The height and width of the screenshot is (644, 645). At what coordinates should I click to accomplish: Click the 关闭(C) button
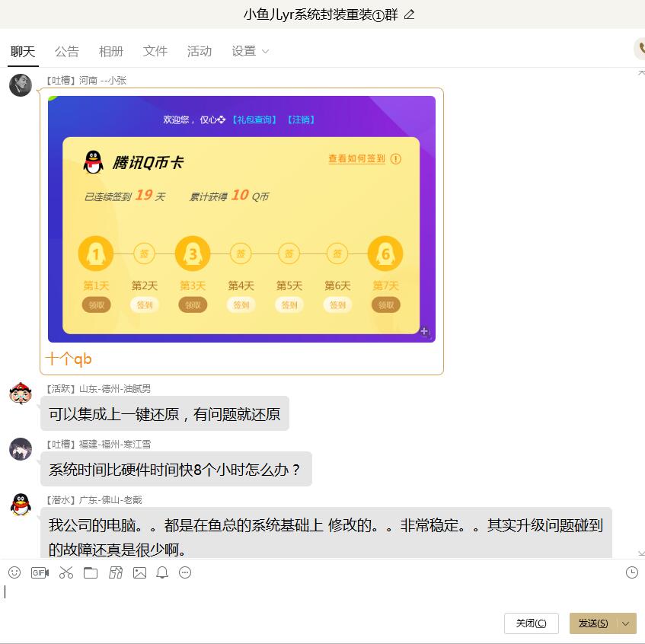(531, 623)
